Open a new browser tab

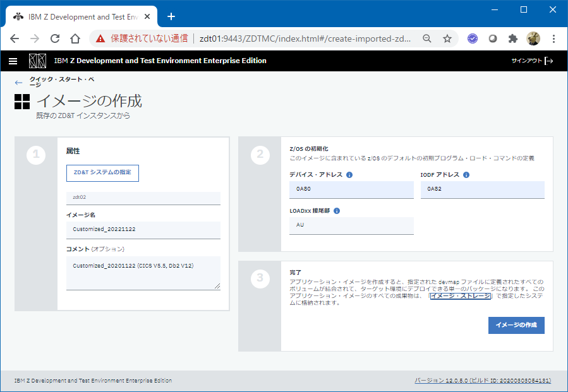click(171, 16)
